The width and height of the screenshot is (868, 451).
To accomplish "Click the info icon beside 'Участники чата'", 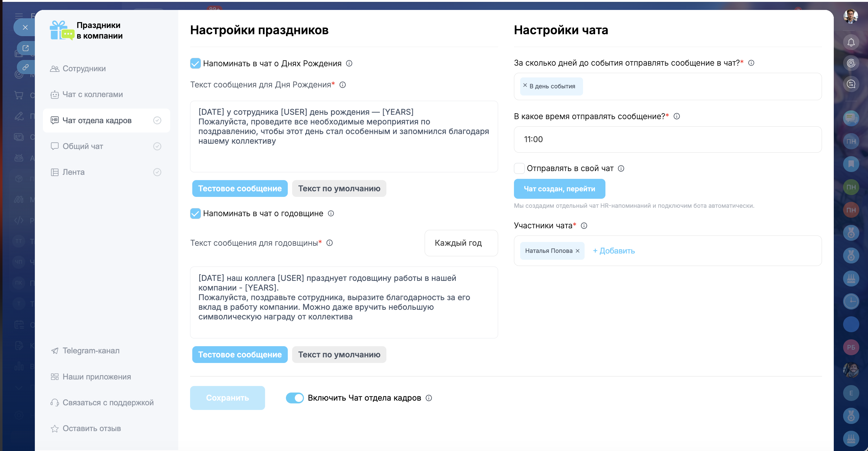I will coord(584,226).
